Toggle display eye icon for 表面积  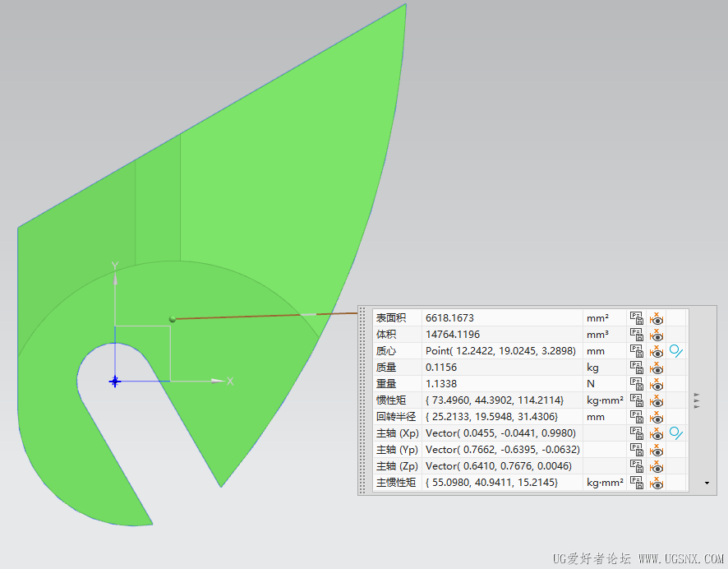click(657, 318)
